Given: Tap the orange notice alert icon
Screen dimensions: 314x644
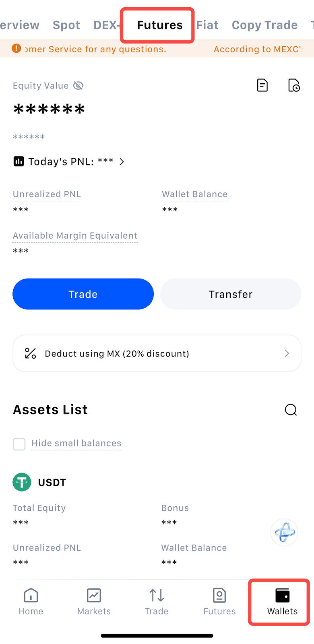Looking at the screenshot, I should (x=16, y=49).
